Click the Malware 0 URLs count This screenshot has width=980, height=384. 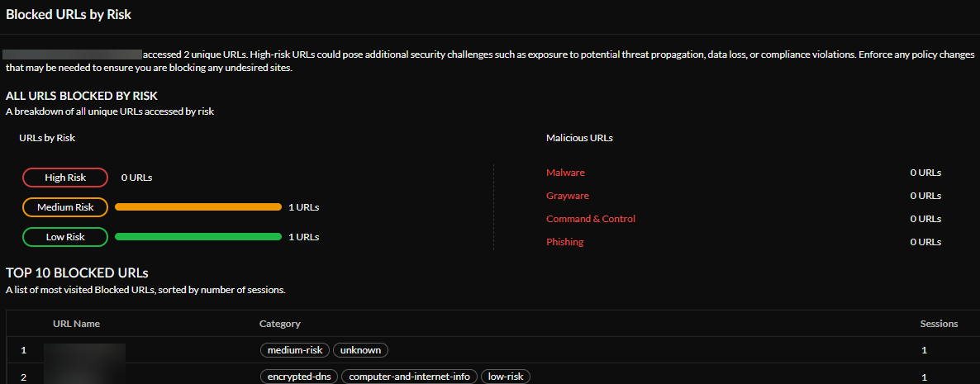pos(925,173)
